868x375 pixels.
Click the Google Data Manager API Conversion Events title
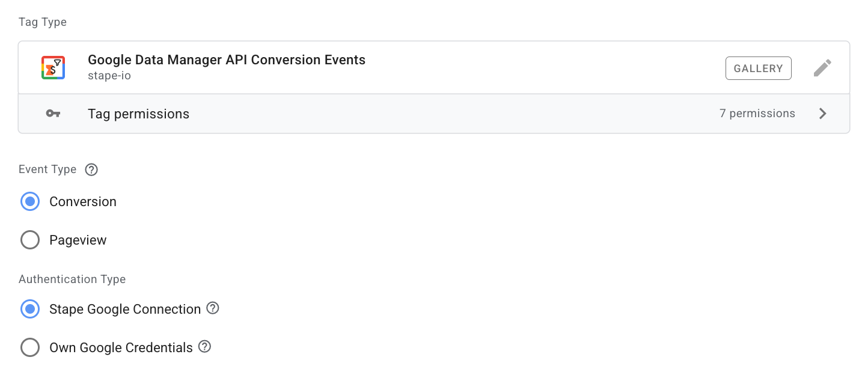(227, 60)
